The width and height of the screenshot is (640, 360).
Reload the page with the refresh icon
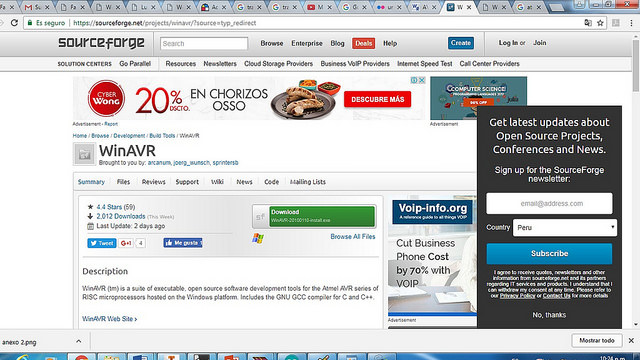pyautogui.click(x=14, y=23)
